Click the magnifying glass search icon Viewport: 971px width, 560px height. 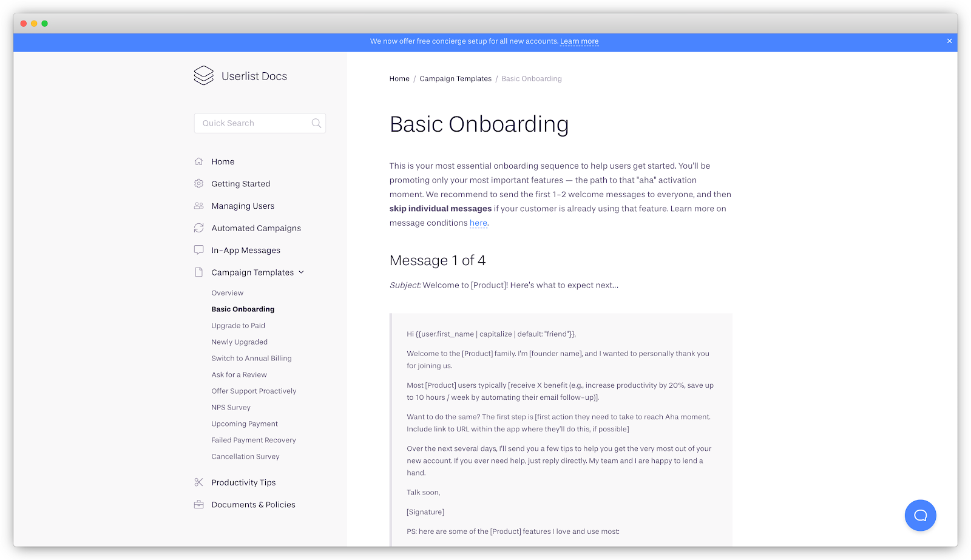point(316,123)
